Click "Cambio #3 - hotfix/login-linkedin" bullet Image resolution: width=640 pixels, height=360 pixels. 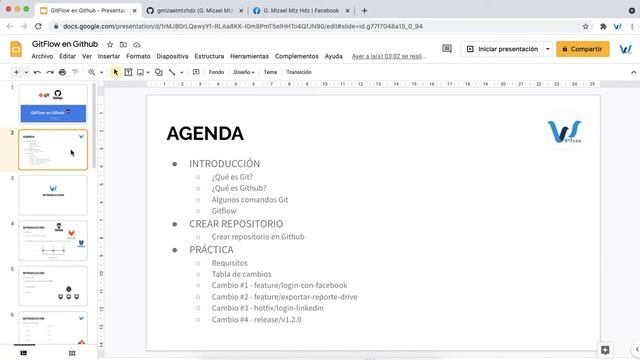click(x=267, y=308)
